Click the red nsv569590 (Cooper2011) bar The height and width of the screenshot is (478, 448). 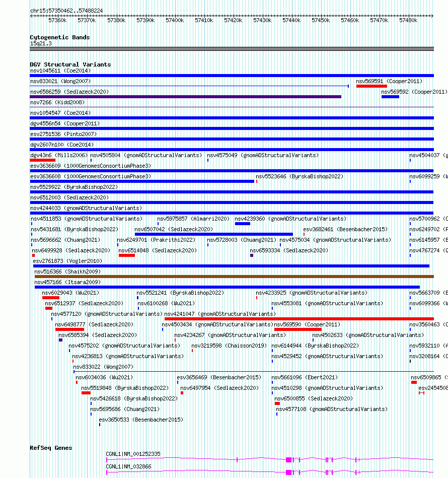[298, 329]
